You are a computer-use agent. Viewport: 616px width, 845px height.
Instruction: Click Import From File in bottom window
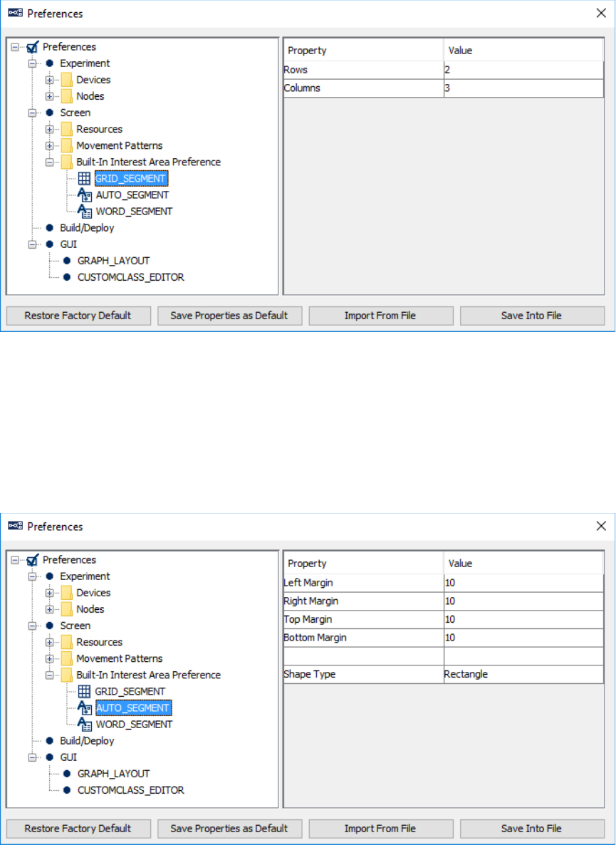pyautogui.click(x=381, y=829)
